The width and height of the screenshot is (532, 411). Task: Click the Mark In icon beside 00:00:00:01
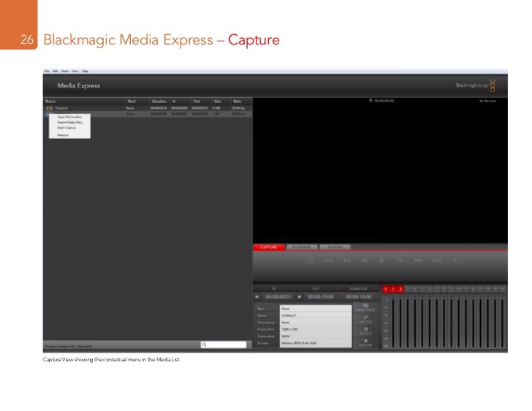[x=256, y=297]
